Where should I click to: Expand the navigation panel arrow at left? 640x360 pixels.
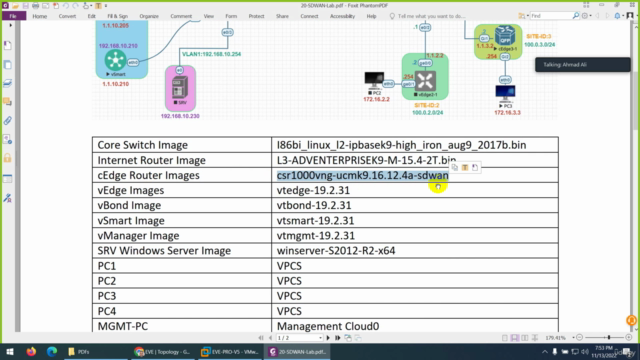tap(11, 25)
